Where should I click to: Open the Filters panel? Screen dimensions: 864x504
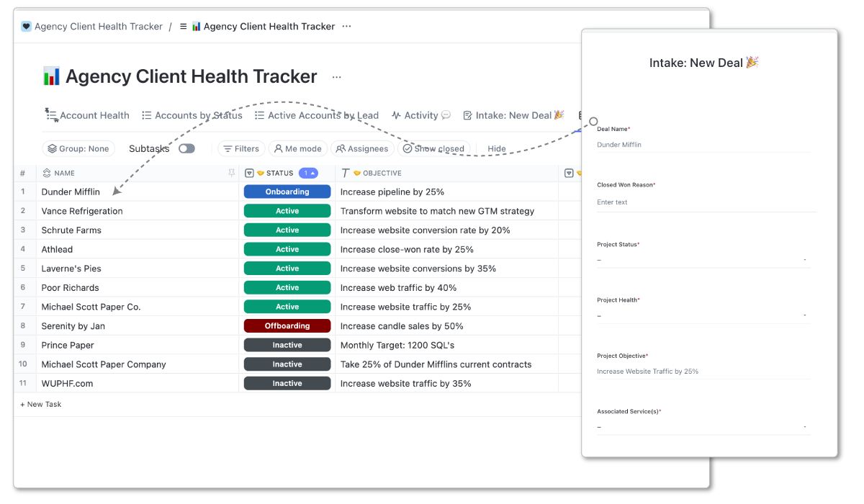pyautogui.click(x=241, y=148)
